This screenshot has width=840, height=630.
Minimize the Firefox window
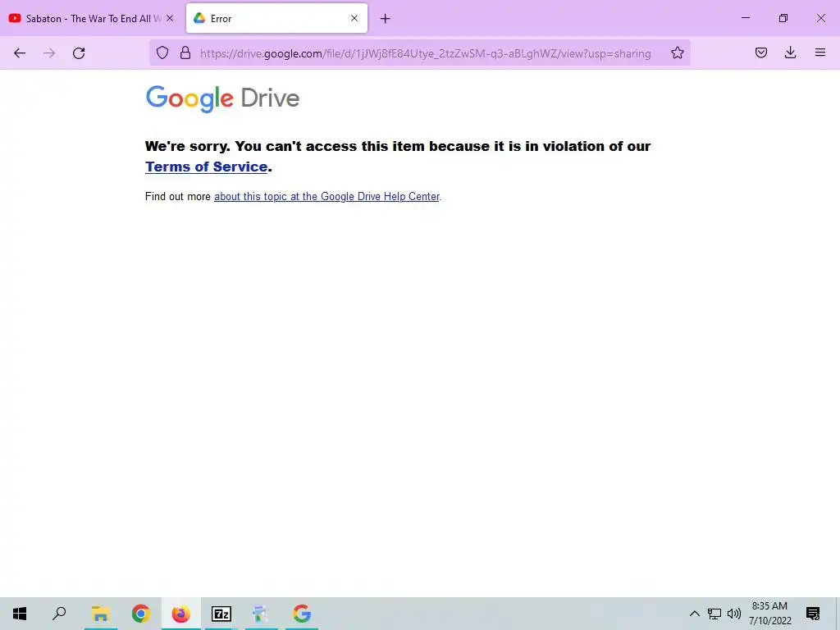point(745,18)
